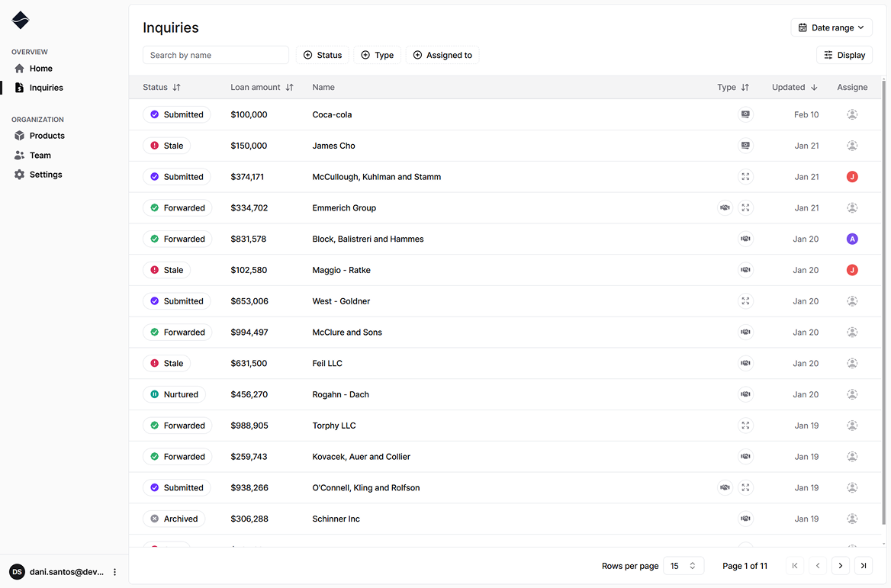891x588 pixels.
Task: Click the red J assignee avatar for McCullough row
Action: point(852,177)
